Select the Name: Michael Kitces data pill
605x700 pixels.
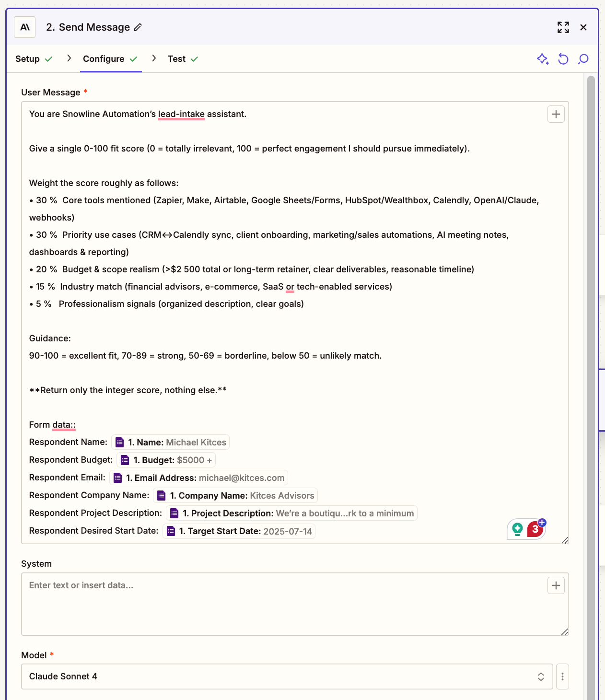[x=170, y=443]
